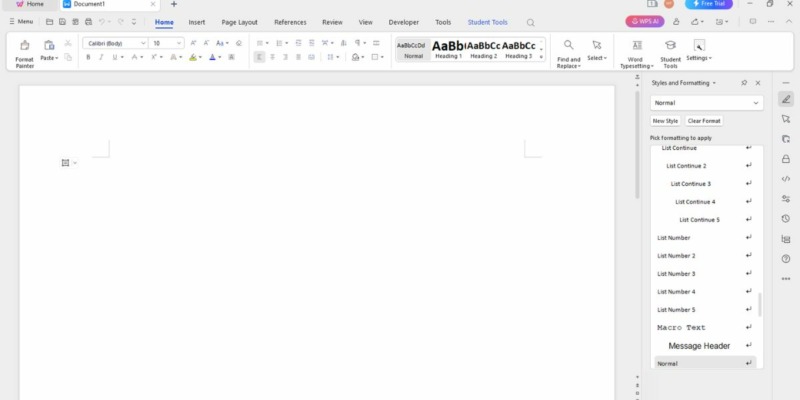Click the Format Painter tool

[24, 54]
